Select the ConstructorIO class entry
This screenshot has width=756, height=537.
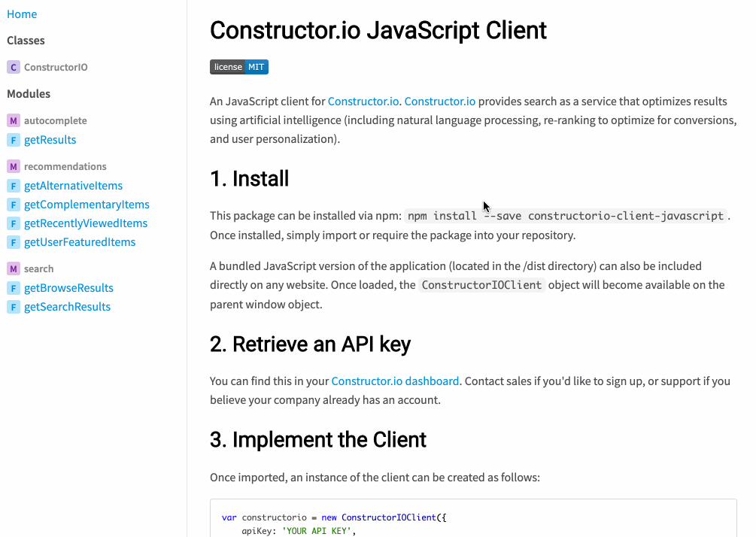[x=56, y=67]
